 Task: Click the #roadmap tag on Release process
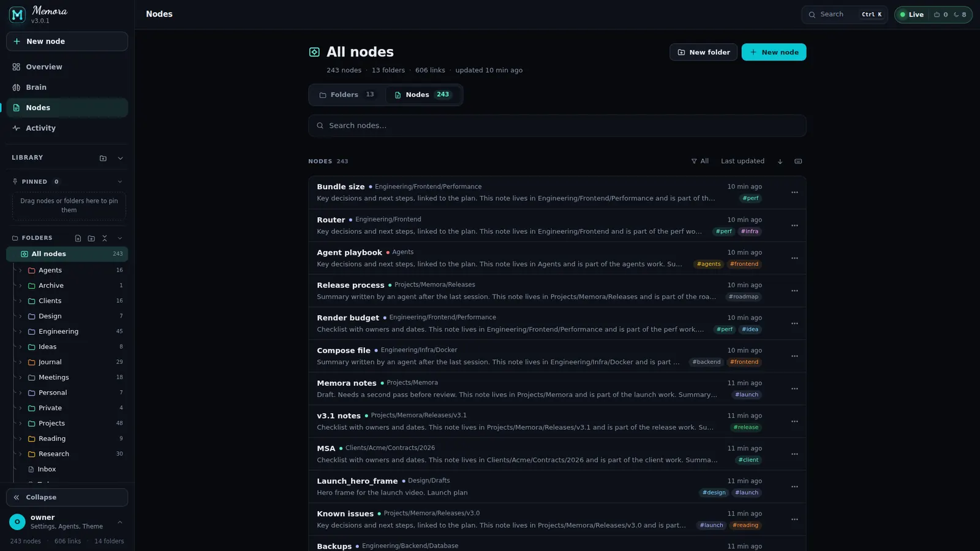point(744,297)
